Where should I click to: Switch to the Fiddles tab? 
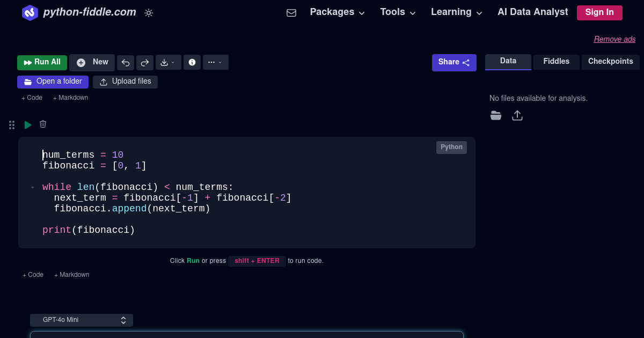556,62
